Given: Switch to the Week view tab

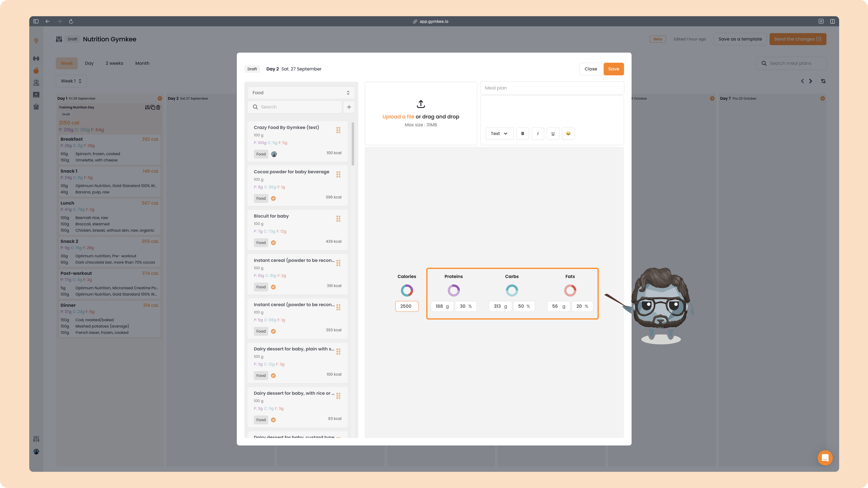Looking at the screenshot, I should [66, 63].
